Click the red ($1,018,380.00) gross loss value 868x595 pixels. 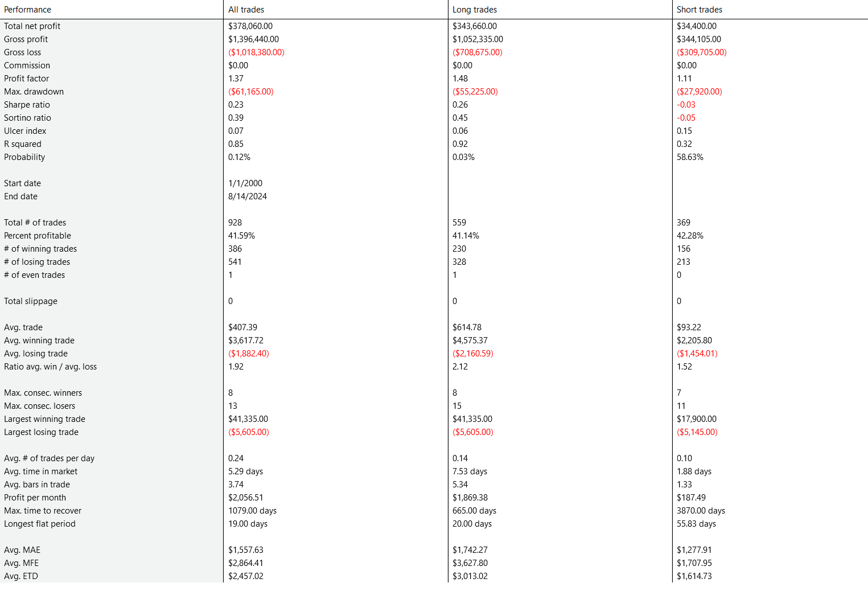tap(256, 52)
